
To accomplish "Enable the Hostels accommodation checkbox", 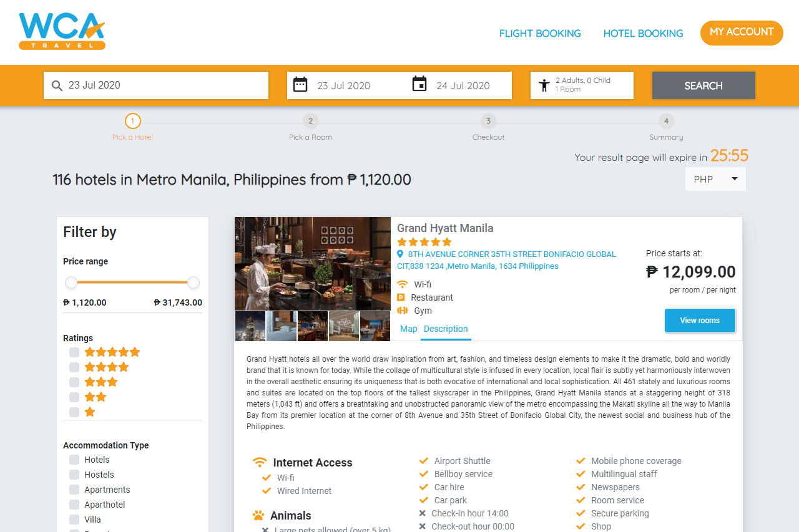I will click(74, 475).
